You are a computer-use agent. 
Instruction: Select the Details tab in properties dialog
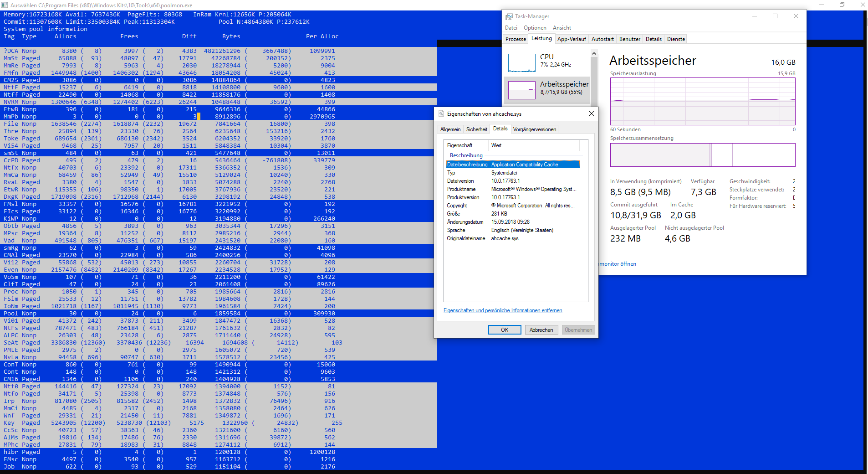pos(500,129)
